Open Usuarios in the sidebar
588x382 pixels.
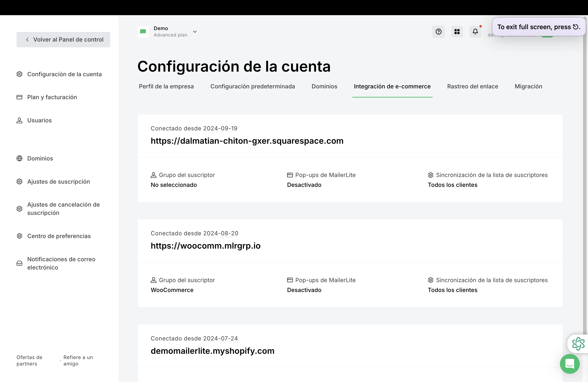40,120
